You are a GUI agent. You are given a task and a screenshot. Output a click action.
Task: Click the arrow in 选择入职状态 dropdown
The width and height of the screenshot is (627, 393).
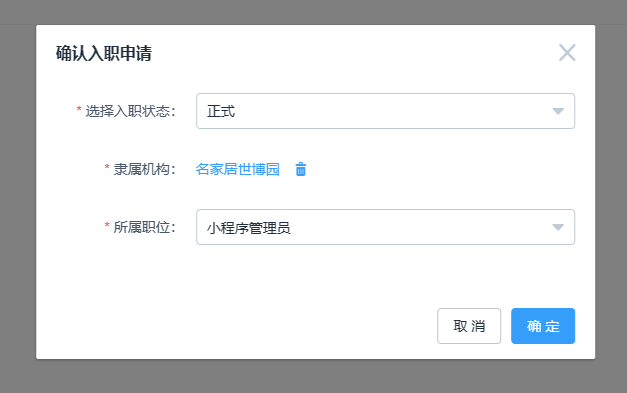pyautogui.click(x=558, y=111)
